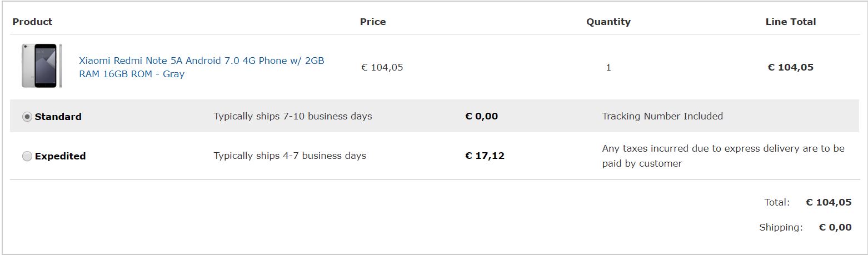Click 'Typically ships 7-10 business days' text
Screen dimensions: 868x255
click(293, 116)
